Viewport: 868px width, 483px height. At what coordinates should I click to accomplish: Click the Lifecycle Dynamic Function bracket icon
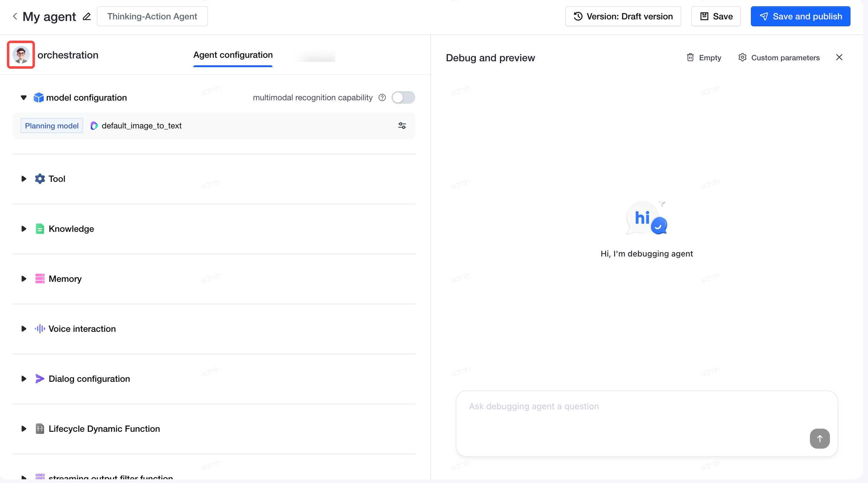click(x=40, y=429)
